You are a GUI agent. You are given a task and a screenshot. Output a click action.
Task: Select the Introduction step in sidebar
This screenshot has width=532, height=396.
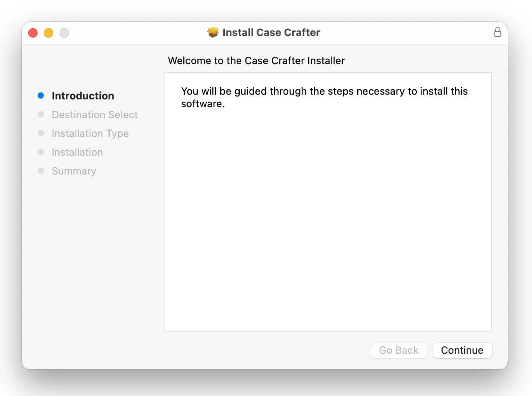(x=83, y=96)
